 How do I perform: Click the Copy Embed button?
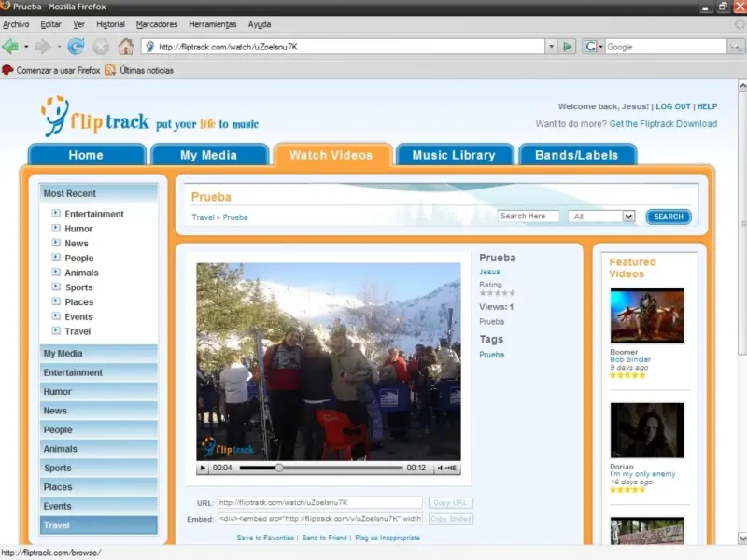tap(450, 519)
